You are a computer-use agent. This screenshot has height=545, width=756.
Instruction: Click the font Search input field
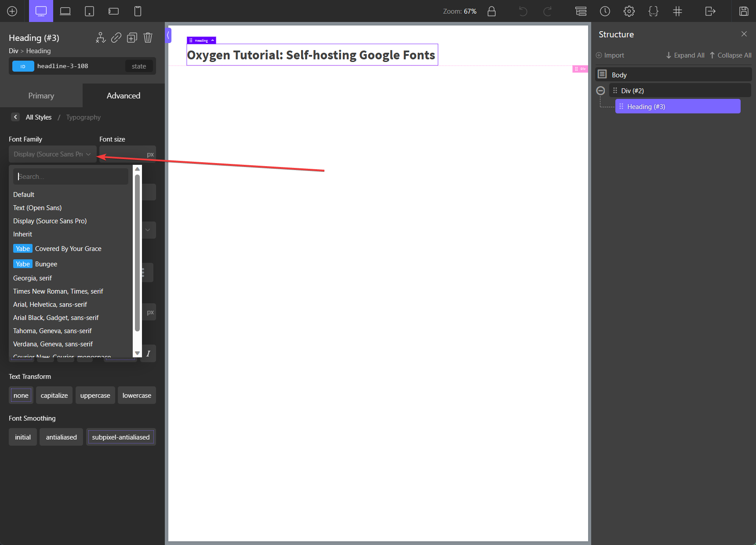[71, 176]
